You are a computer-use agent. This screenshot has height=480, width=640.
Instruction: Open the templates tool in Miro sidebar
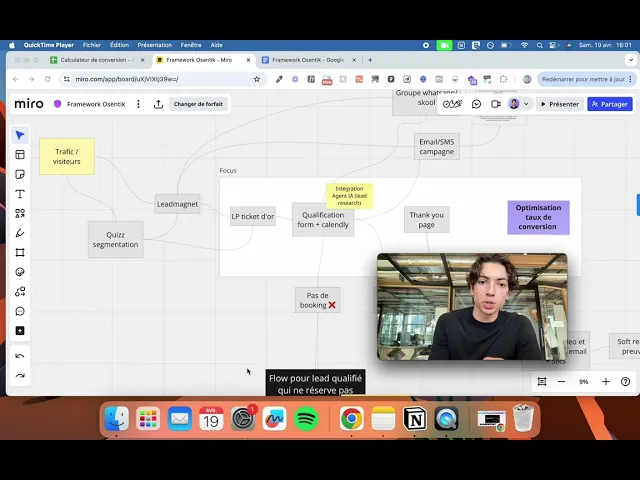tap(20, 155)
